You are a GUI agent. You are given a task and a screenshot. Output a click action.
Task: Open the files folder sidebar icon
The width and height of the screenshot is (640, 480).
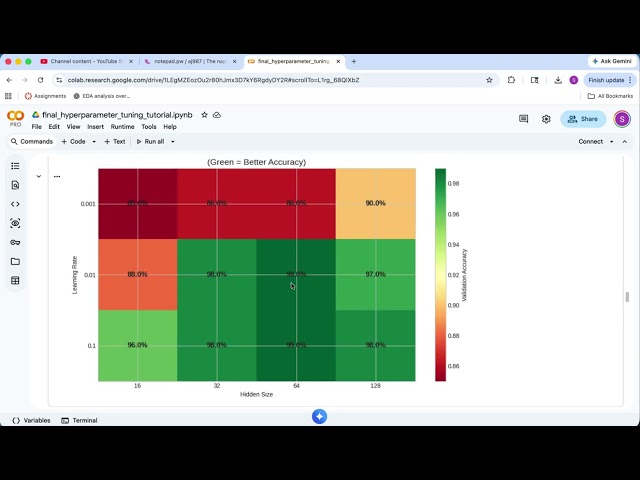click(x=15, y=261)
